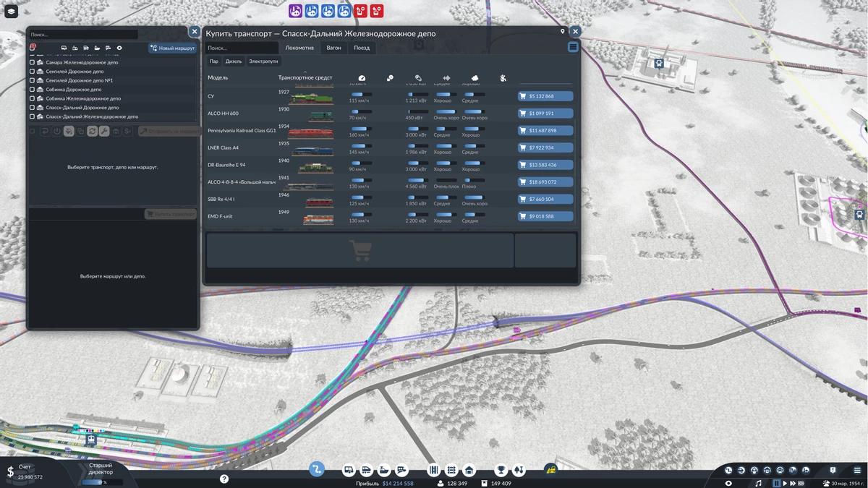Open airport construction menu in bottom bar
Image resolution: width=868 pixels, height=488 pixels.
click(401, 470)
